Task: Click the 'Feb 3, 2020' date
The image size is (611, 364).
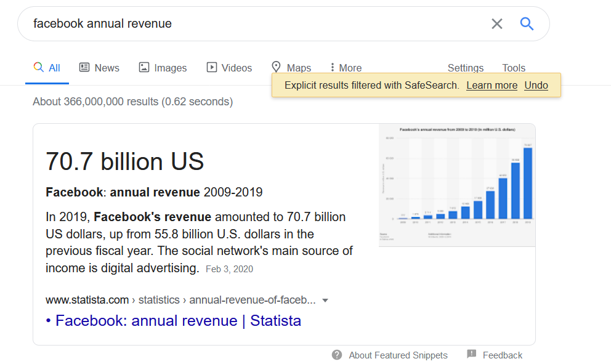Action: [229, 269]
